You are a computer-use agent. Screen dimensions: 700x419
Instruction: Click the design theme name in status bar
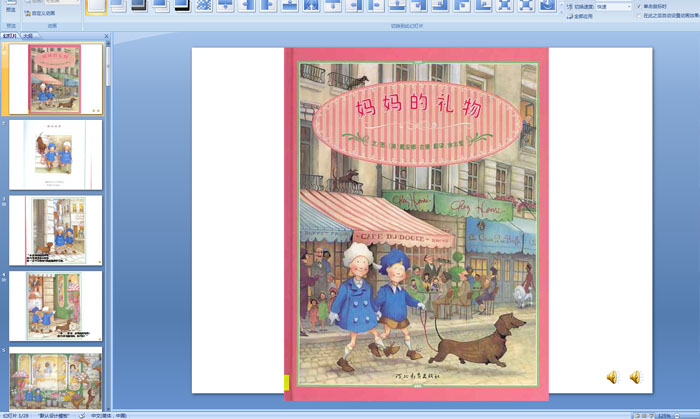click(54, 415)
